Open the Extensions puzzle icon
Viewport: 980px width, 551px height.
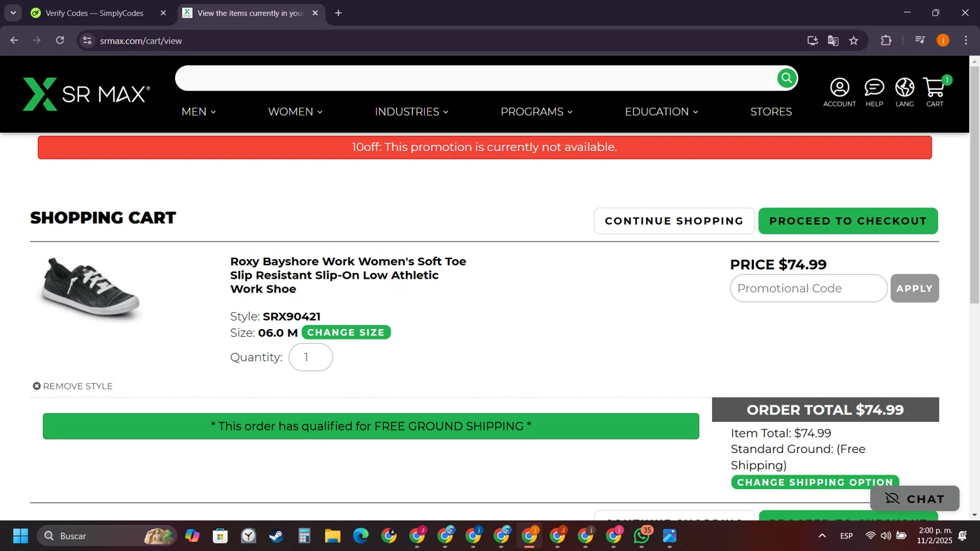pos(887,40)
